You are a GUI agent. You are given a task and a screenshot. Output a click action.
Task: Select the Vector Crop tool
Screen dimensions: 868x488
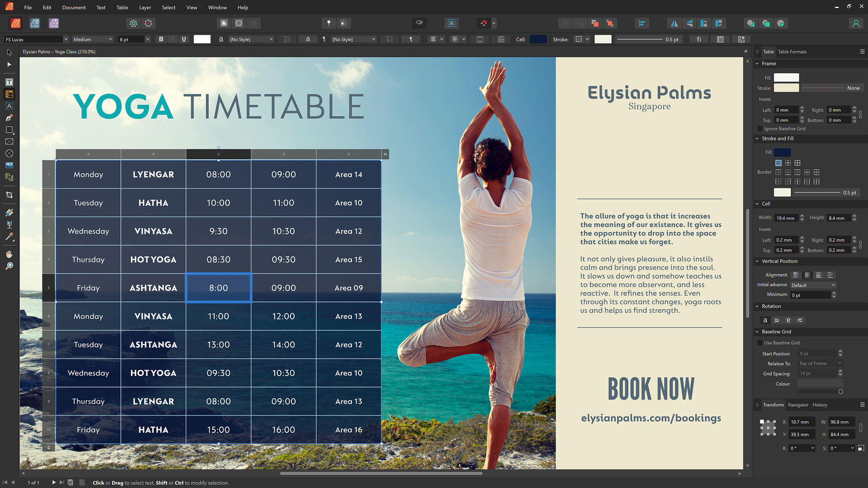pos(9,195)
